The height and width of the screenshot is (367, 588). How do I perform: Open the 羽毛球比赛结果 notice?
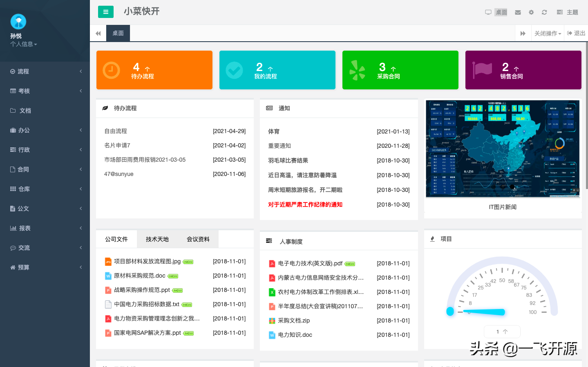[288, 160]
